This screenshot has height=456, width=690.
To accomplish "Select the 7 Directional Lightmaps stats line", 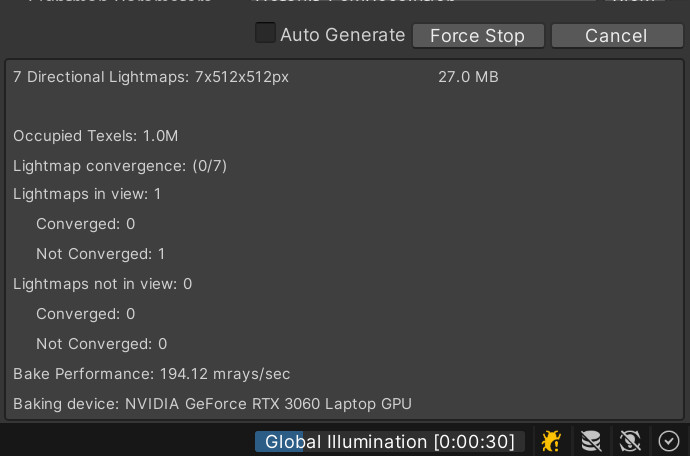I will click(151, 77).
